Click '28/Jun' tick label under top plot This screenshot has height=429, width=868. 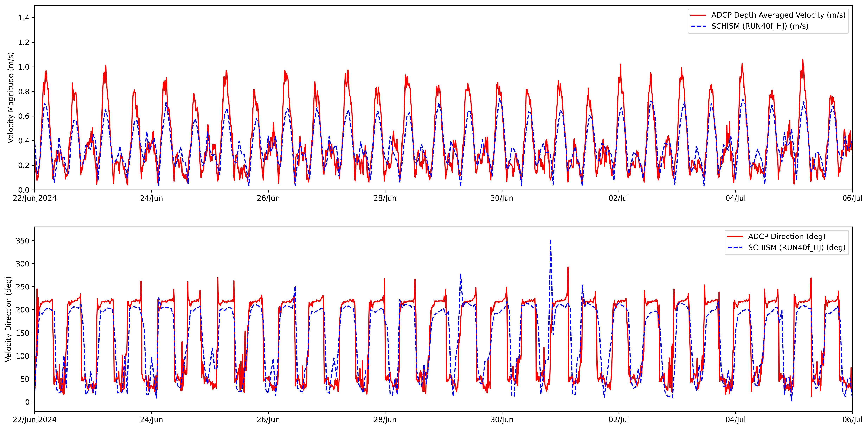(385, 198)
